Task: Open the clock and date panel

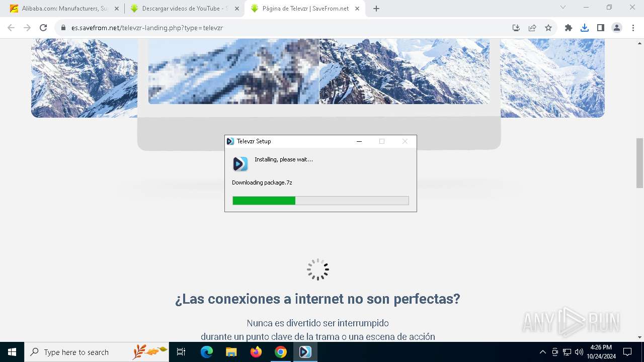Action: tap(601, 352)
